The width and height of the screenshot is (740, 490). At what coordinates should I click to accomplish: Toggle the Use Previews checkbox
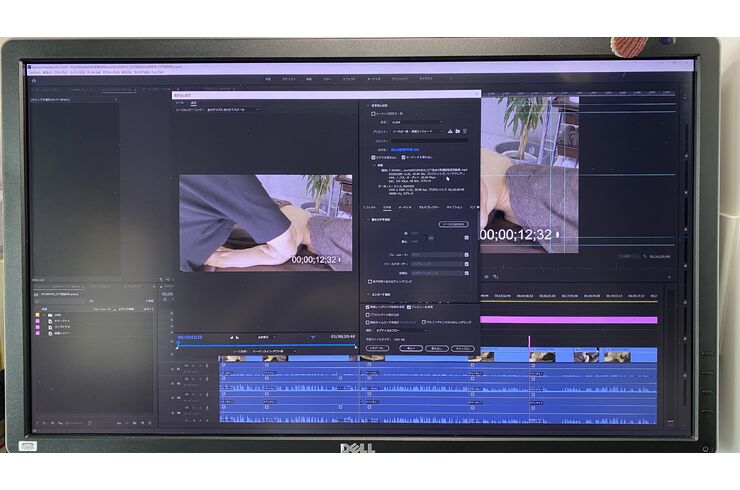409,307
